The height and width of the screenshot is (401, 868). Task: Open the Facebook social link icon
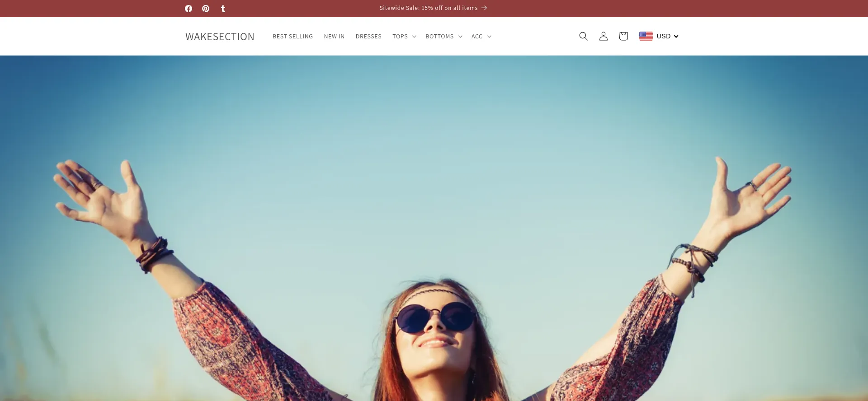tap(189, 9)
